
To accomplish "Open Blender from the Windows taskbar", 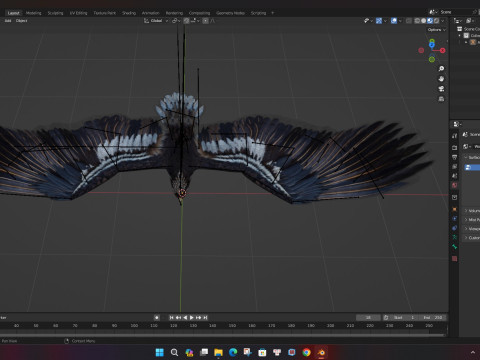I will pos(321,352).
